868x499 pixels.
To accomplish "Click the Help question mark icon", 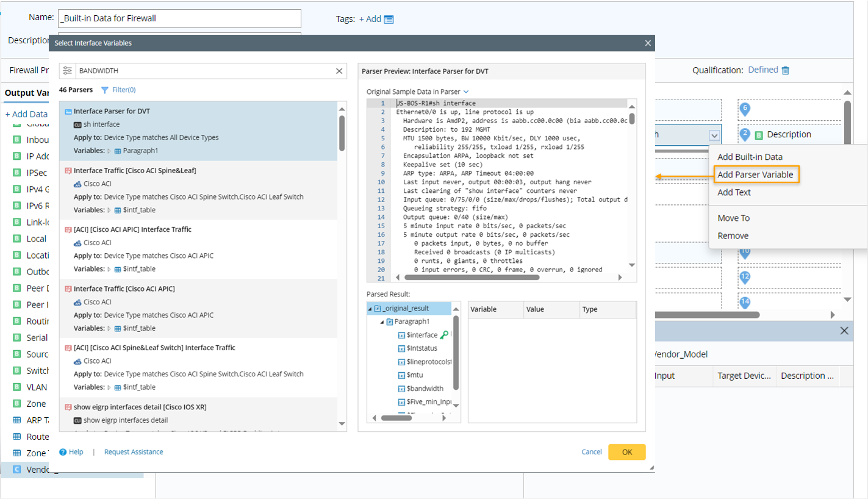I will point(63,452).
